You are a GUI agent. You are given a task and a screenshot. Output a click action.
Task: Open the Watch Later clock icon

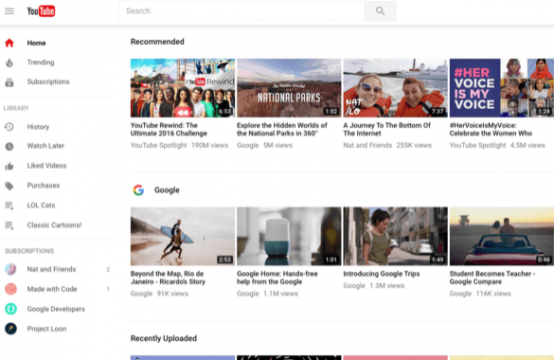10,146
